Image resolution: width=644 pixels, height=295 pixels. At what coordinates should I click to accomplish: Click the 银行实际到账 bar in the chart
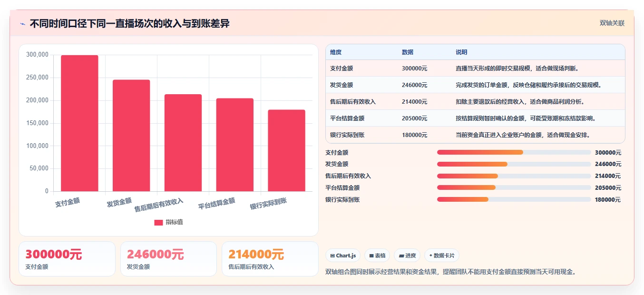click(286, 150)
